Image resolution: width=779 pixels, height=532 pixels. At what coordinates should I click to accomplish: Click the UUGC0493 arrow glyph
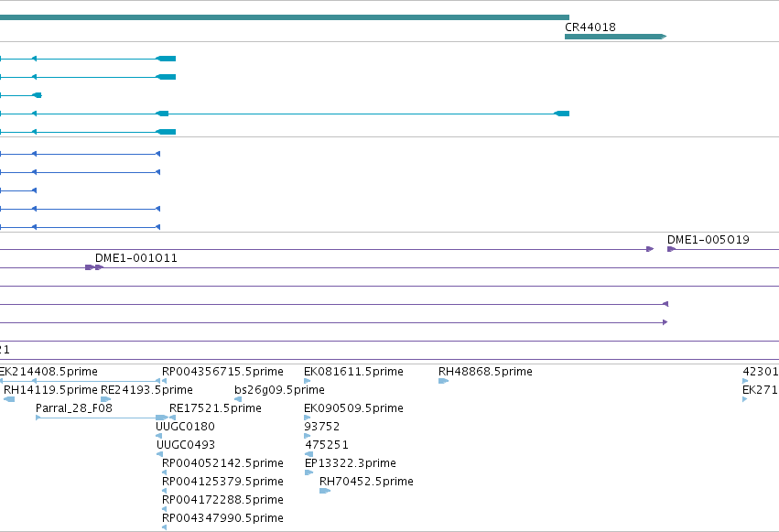pos(159,454)
